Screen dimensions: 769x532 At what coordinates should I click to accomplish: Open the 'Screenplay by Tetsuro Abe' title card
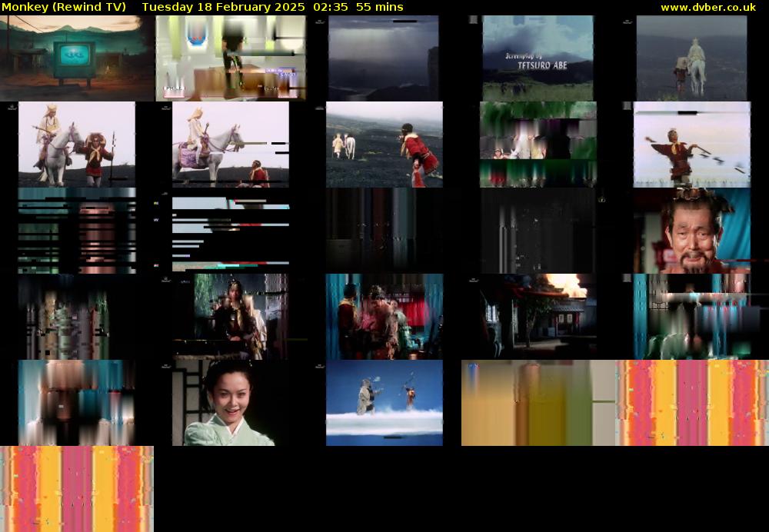pos(538,58)
